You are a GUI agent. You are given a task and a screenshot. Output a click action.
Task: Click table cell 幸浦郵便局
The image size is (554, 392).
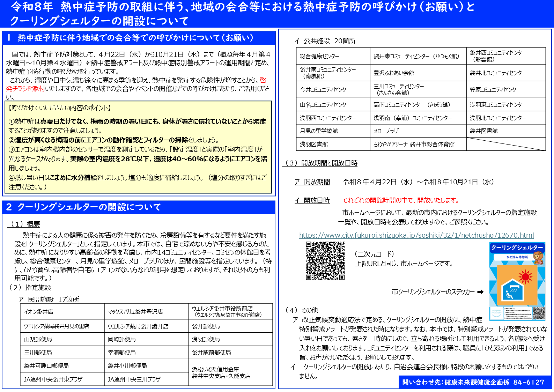click(147, 353)
